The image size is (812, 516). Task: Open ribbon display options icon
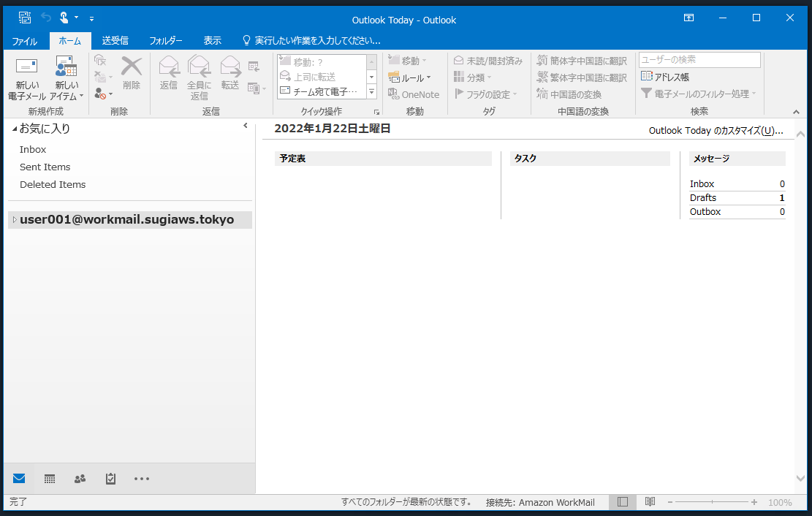coord(688,18)
